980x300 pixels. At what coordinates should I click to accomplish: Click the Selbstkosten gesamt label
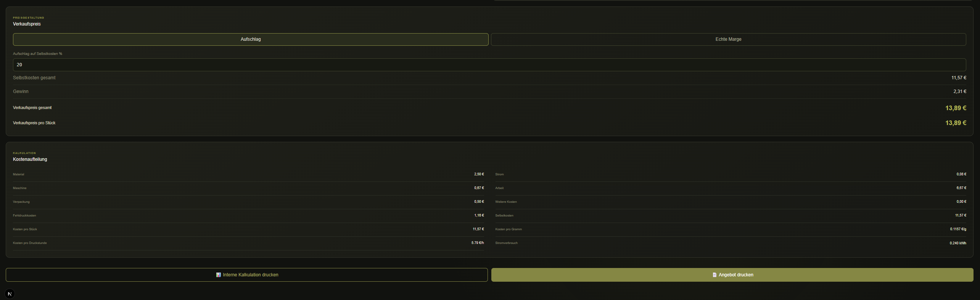tap(34, 78)
